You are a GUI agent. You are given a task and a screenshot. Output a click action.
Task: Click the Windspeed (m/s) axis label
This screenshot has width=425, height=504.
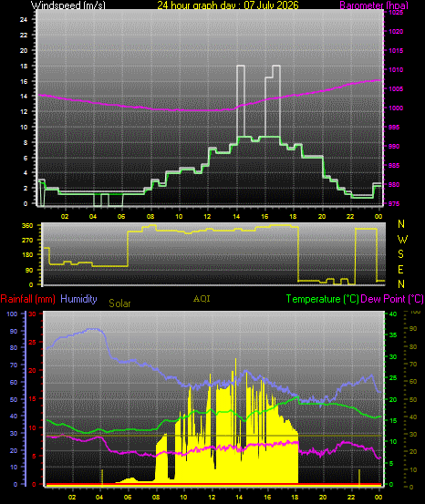[x=67, y=5]
